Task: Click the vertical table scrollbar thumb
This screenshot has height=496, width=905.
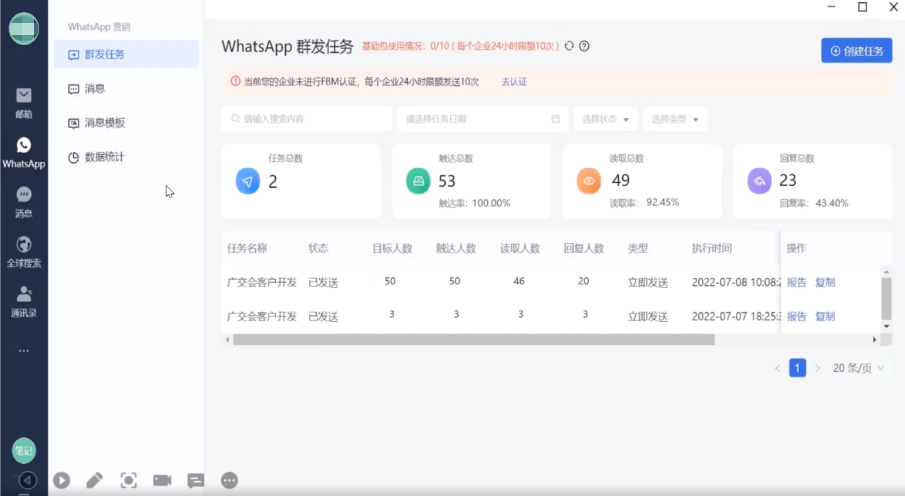Action: point(886,298)
